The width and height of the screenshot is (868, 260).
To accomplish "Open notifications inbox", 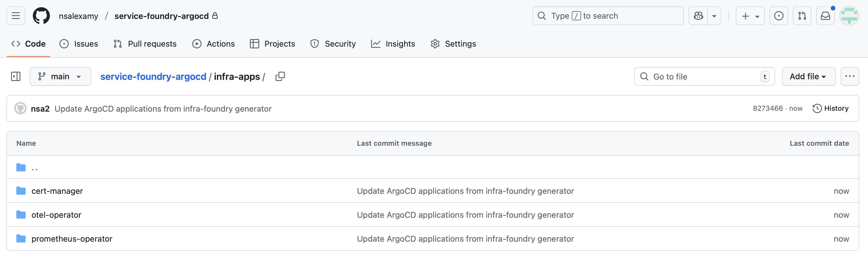I will click(825, 16).
